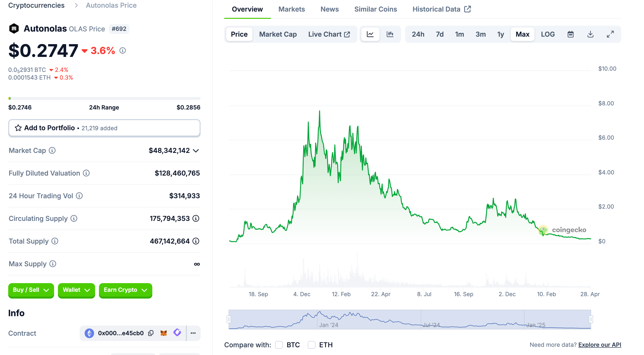Set chart range to Max
The image size is (644, 355).
[523, 34]
